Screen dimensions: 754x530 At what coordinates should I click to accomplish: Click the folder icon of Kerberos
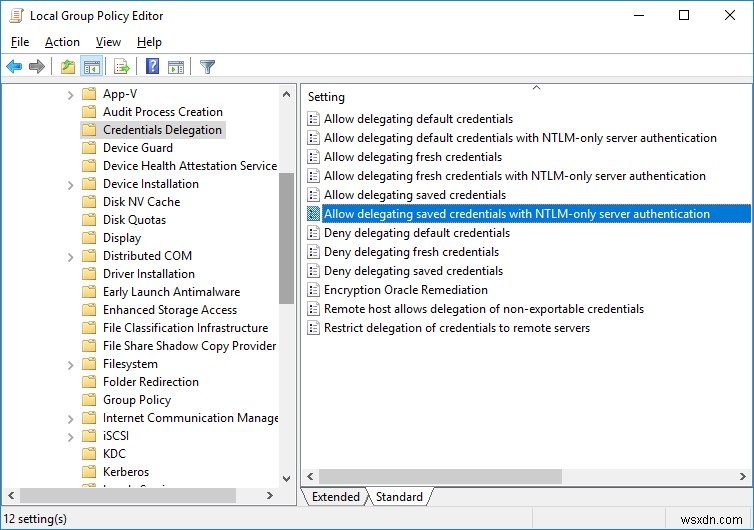pyautogui.click(x=89, y=471)
